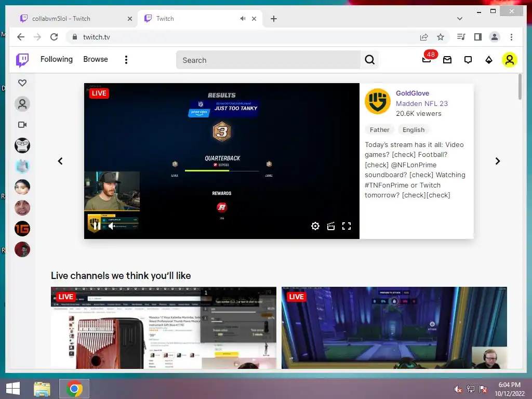
Task: Open the notifications inbox icon
Action: [x=447, y=60]
